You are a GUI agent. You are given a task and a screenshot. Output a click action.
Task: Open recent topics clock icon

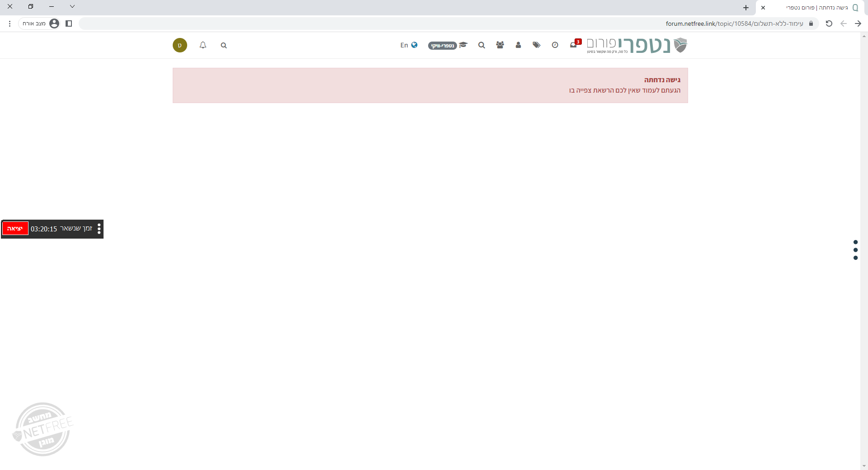(x=555, y=45)
